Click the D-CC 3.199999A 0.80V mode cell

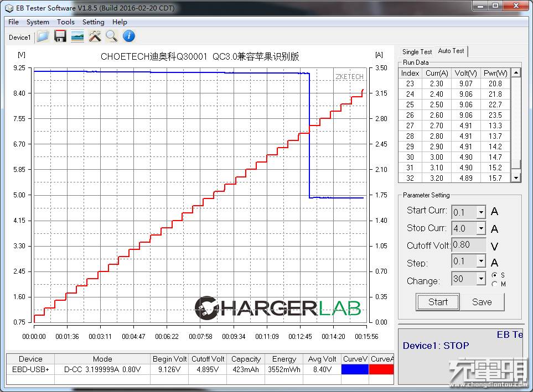pos(102,369)
